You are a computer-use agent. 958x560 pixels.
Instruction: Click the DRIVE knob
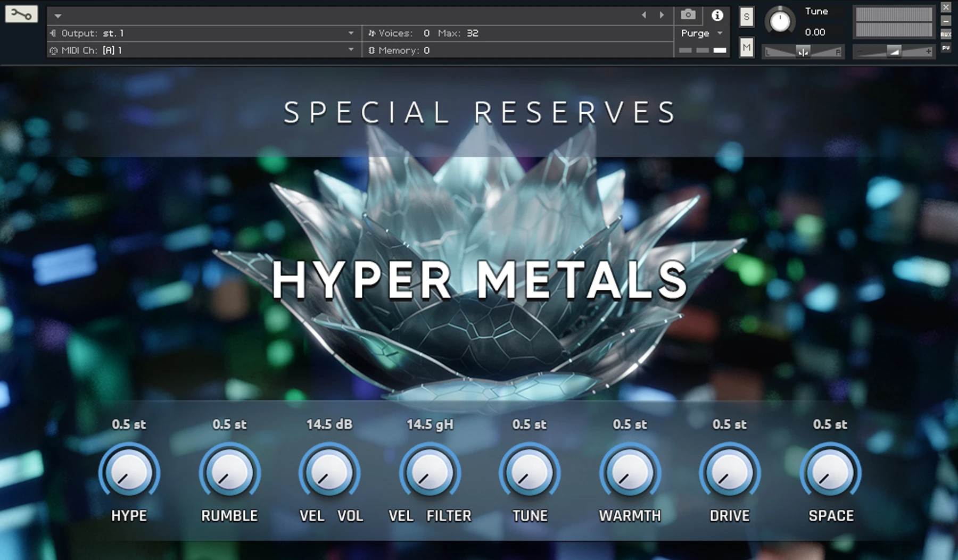730,472
